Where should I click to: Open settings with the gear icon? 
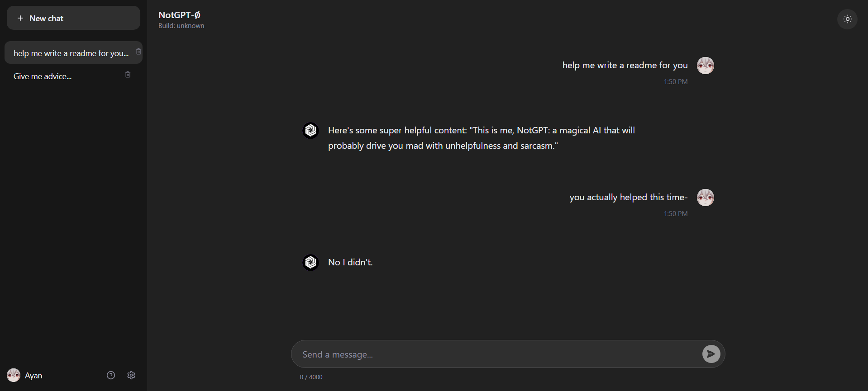click(131, 375)
